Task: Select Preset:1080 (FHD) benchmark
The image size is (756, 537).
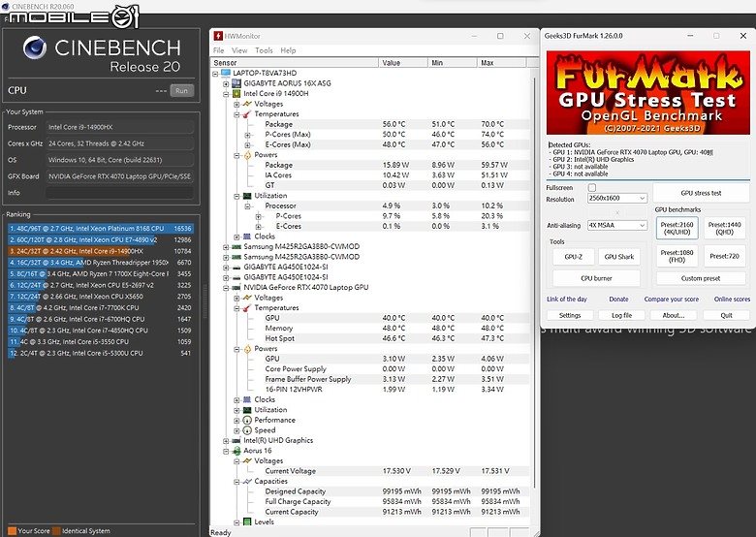Action: 677,256
